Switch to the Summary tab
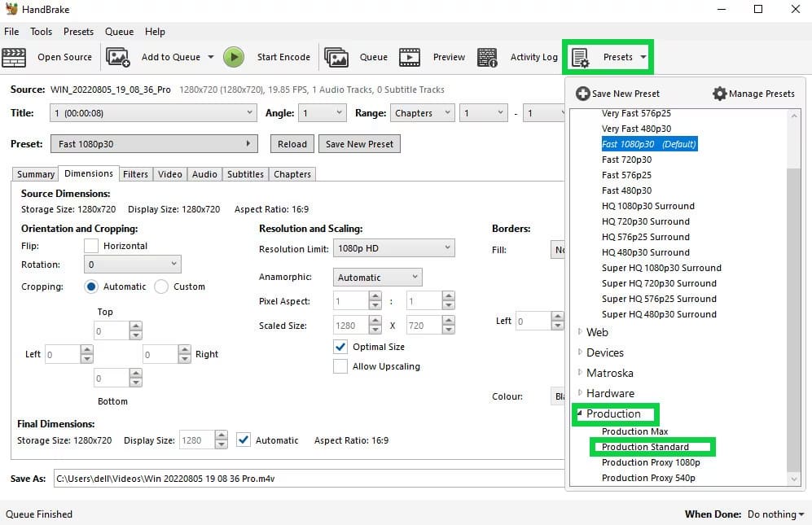This screenshot has height=525, width=812. click(x=36, y=174)
